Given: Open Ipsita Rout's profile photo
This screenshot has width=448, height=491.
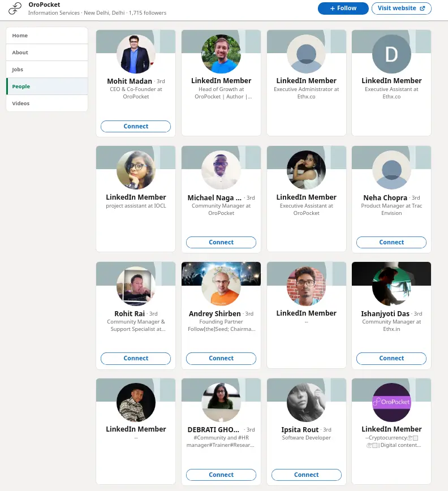Looking at the screenshot, I should [x=306, y=402].
